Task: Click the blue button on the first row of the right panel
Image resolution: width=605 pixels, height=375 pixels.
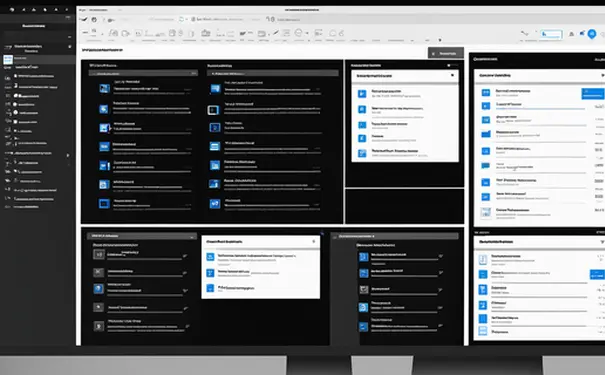Action: click(x=593, y=94)
